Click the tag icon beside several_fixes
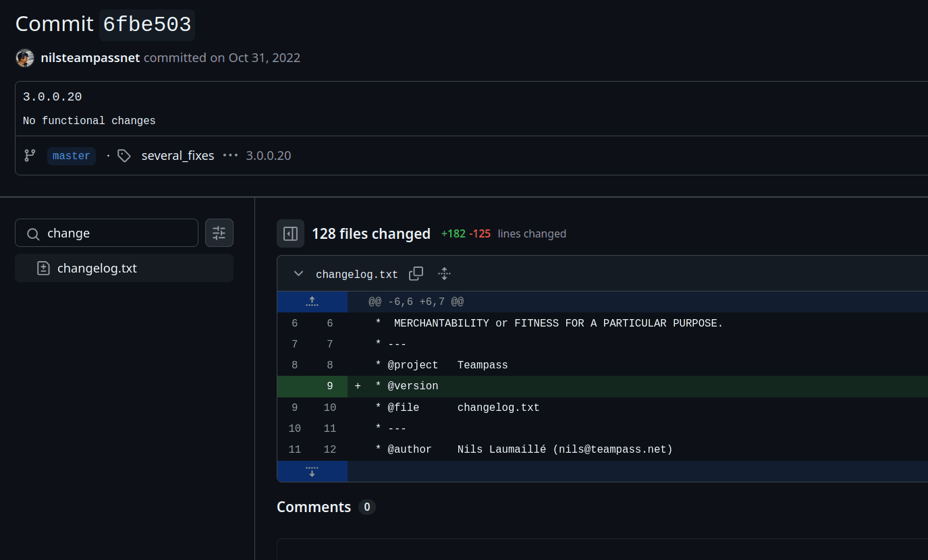Viewport: 928px width, 560px height. pyautogui.click(x=124, y=156)
